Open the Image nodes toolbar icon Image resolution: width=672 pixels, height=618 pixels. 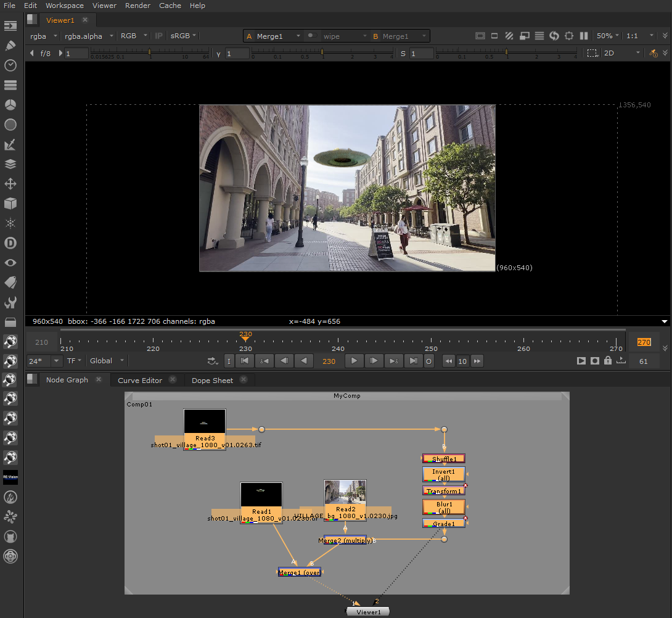(10, 26)
